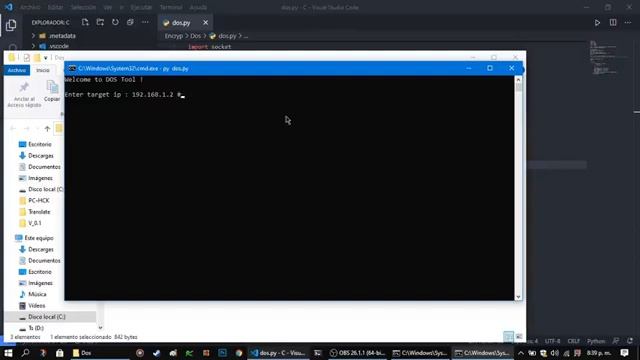Screen dimensions: 640x360
Task: Expand the .vscode folder in VS Code
Action: pyautogui.click(x=33, y=46)
